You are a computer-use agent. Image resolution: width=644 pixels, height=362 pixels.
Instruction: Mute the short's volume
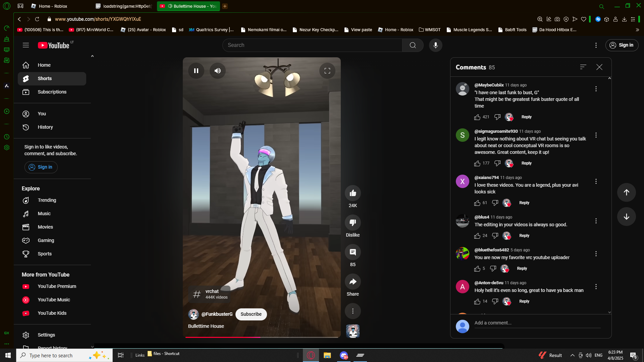[x=218, y=71]
